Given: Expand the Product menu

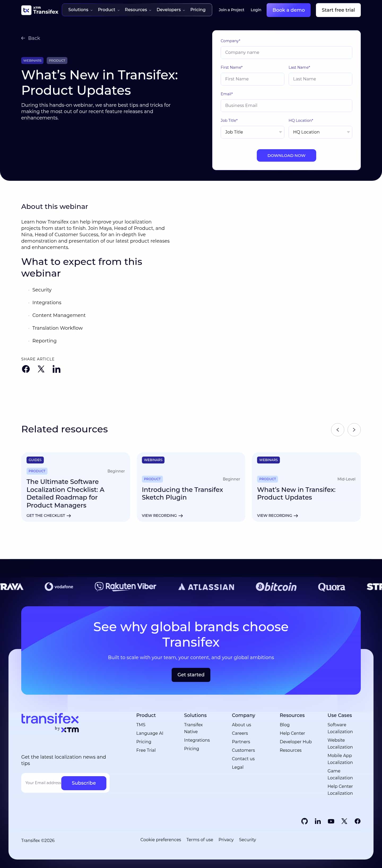Looking at the screenshot, I should click(108, 10).
